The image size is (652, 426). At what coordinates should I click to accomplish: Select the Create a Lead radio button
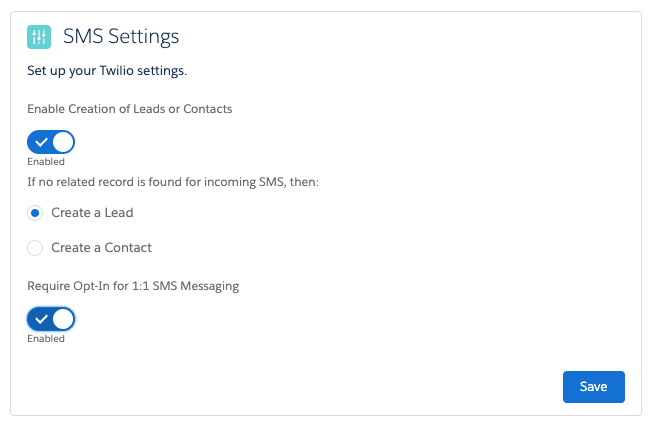point(36,213)
